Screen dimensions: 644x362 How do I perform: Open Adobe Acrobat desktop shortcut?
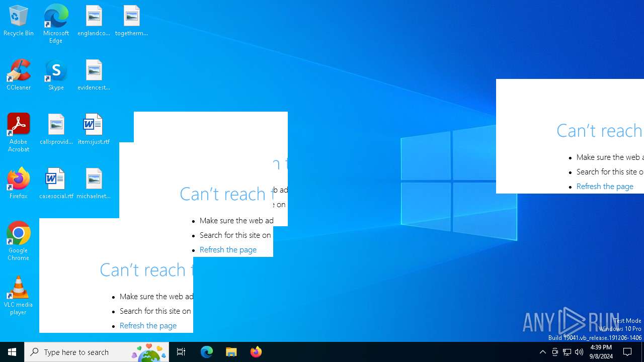click(x=19, y=133)
